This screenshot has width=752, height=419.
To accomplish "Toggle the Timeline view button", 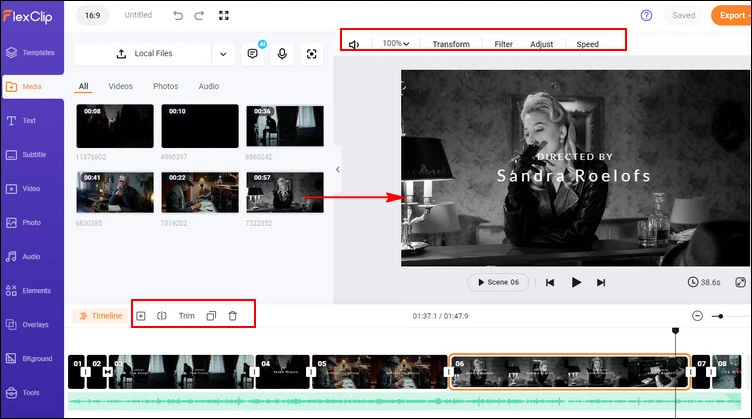I will pyautogui.click(x=101, y=316).
